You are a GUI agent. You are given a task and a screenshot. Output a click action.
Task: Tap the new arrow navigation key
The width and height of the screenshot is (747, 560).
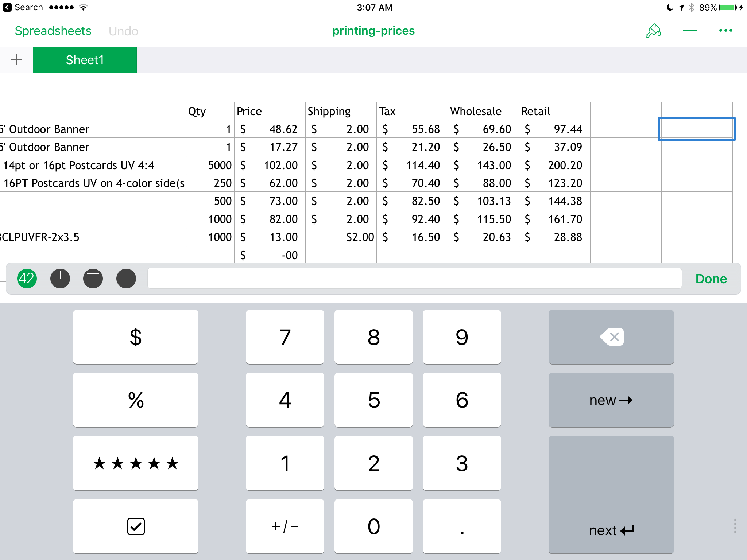pos(611,400)
